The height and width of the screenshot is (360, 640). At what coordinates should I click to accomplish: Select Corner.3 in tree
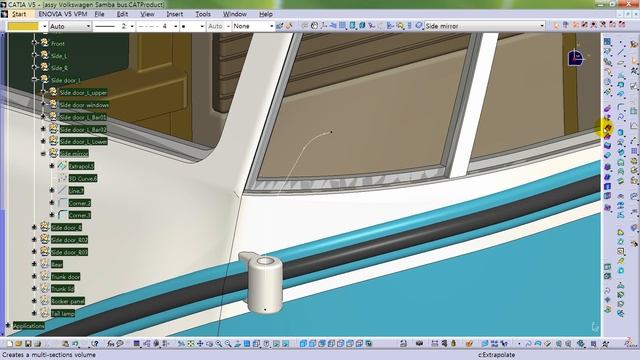79,215
